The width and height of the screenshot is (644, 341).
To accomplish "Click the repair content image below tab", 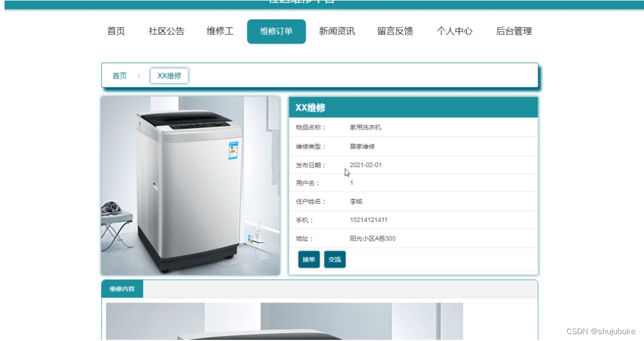I will pyautogui.click(x=284, y=321).
